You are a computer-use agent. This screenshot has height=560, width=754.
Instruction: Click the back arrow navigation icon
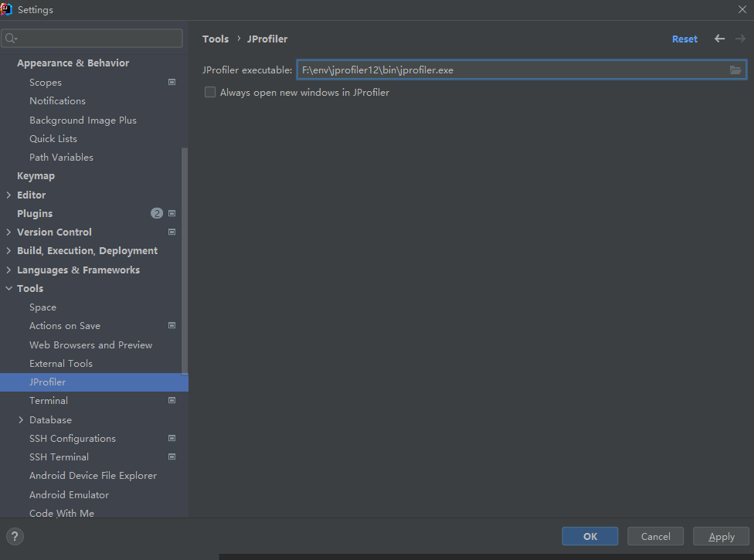(719, 39)
